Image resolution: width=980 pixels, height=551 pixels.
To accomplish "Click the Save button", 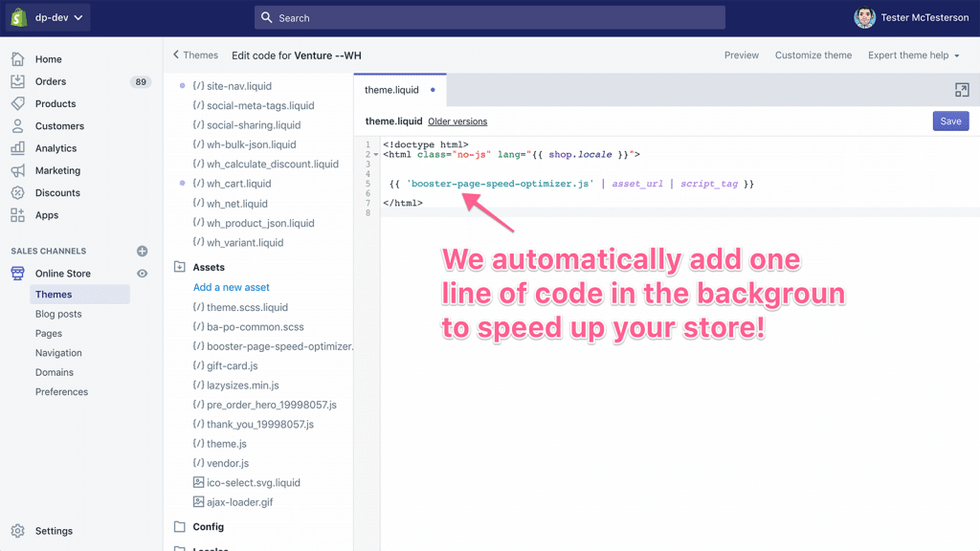I will [x=950, y=121].
